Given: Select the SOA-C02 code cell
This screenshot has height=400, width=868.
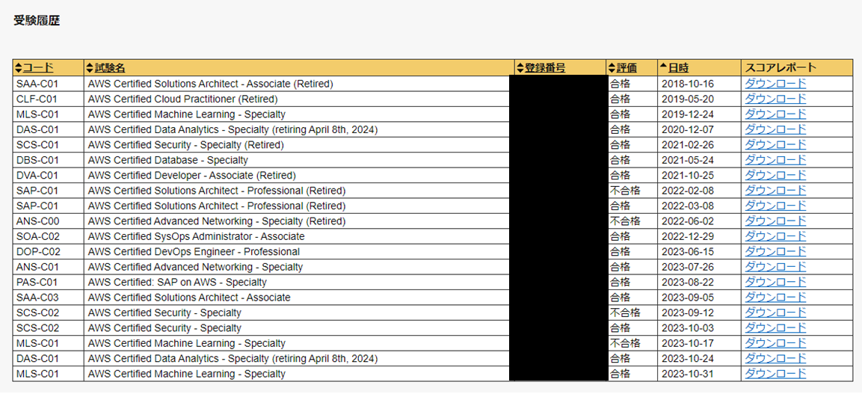Looking at the screenshot, I should 48,236.
